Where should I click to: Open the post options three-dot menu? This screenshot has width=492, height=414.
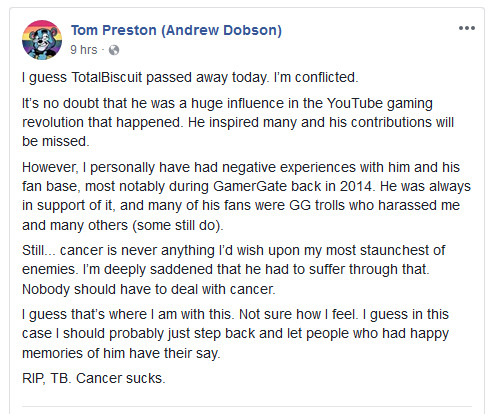pyautogui.click(x=467, y=28)
